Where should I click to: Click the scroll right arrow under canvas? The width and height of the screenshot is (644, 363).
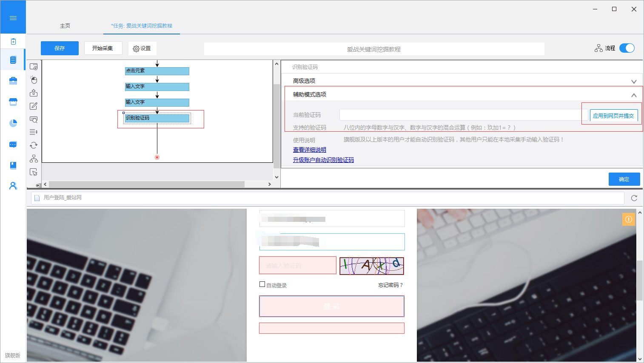(x=269, y=184)
